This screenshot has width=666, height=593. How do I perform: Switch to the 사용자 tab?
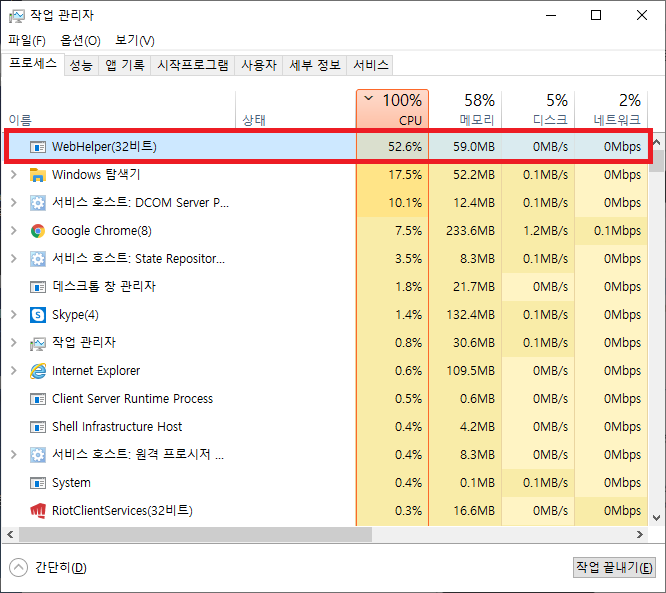[x=259, y=65]
